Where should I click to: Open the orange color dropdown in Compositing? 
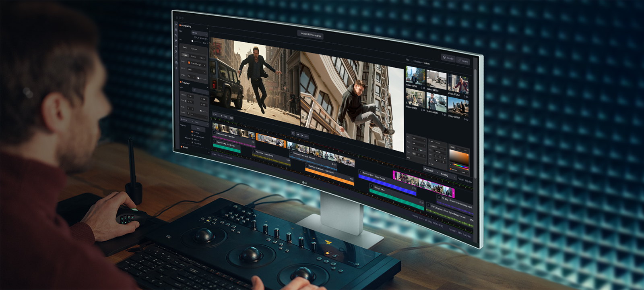(x=197, y=64)
